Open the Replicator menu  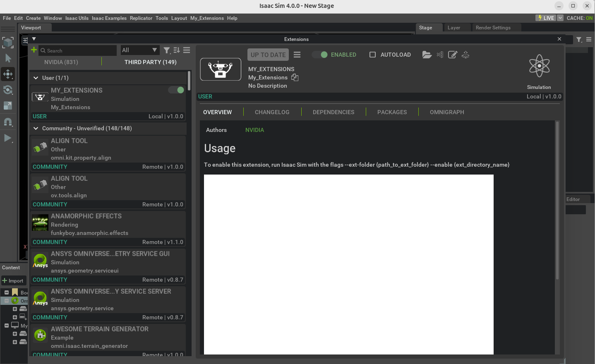click(x=141, y=18)
